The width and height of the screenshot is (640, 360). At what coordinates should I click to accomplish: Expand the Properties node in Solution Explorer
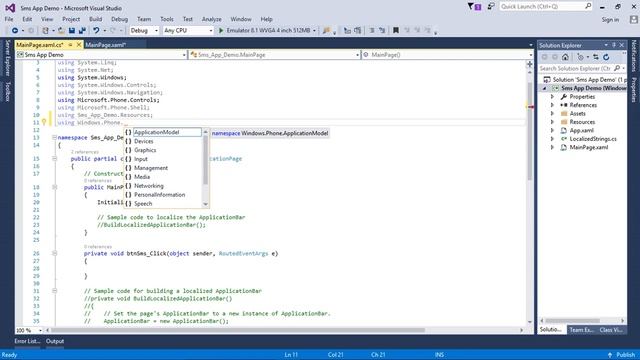coord(552,97)
